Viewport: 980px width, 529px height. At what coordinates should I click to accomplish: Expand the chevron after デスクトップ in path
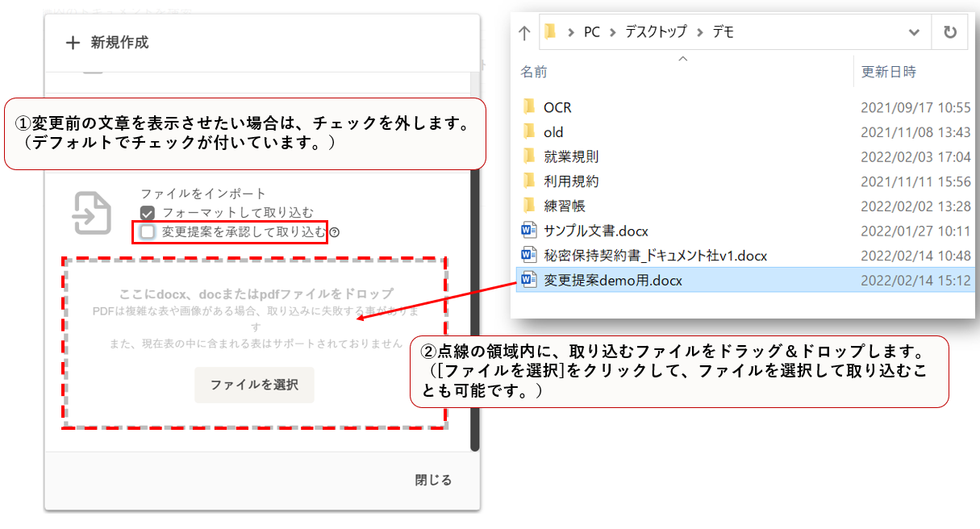[x=699, y=33]
